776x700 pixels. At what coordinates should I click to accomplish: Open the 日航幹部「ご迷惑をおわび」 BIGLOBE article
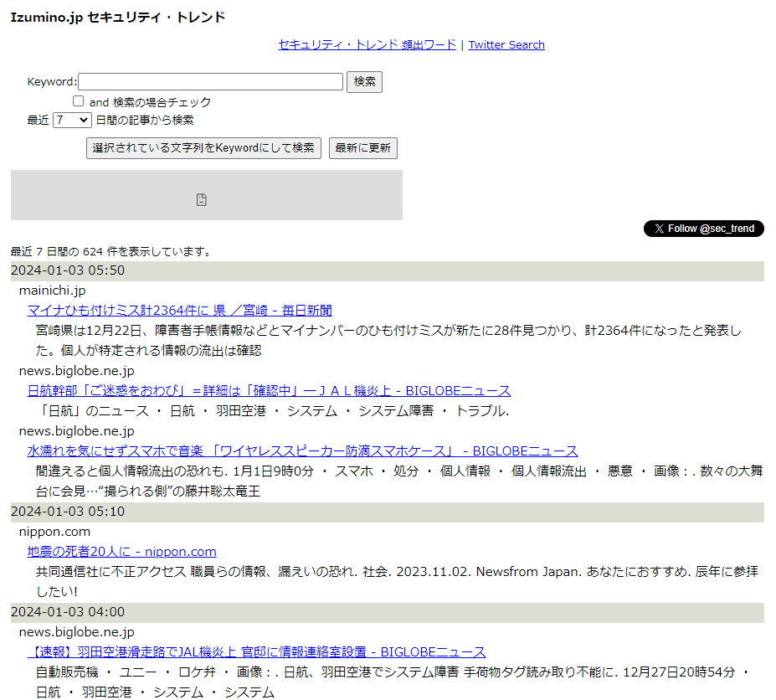(x=268, y=390)
